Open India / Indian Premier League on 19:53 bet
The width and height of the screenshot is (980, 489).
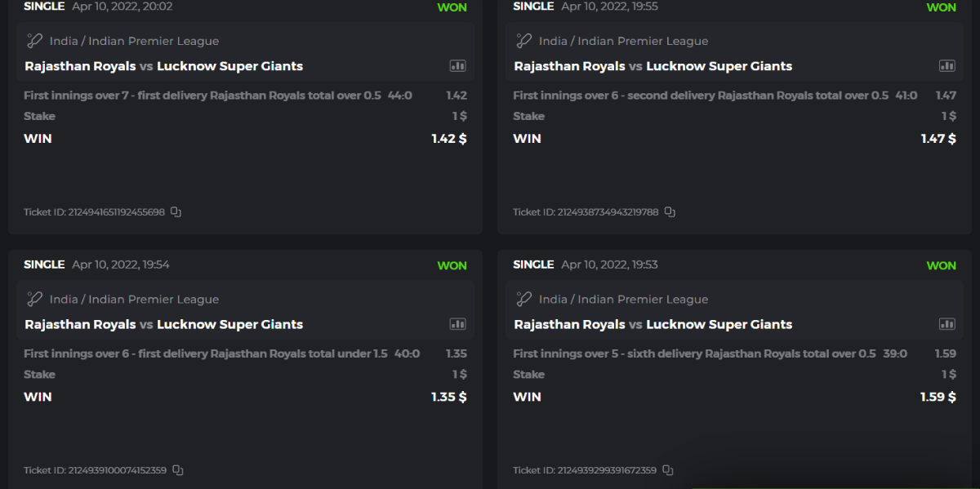[623, 299]
